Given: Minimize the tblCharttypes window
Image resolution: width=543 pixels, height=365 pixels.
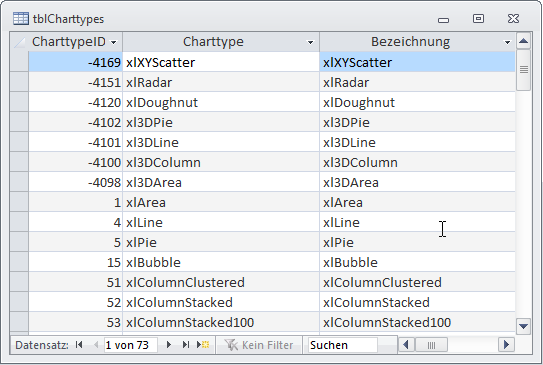Looking at the screenshot, I should 444,20.
